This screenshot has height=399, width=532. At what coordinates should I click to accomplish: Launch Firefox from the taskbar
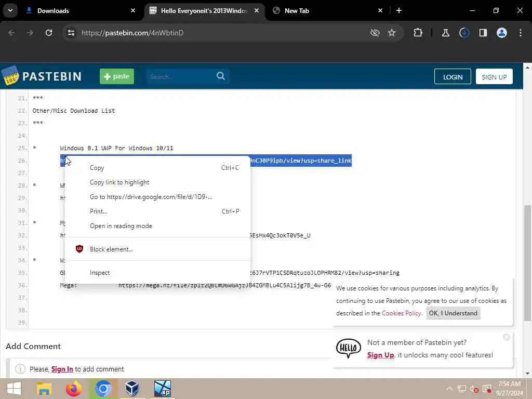click(73, 389)
